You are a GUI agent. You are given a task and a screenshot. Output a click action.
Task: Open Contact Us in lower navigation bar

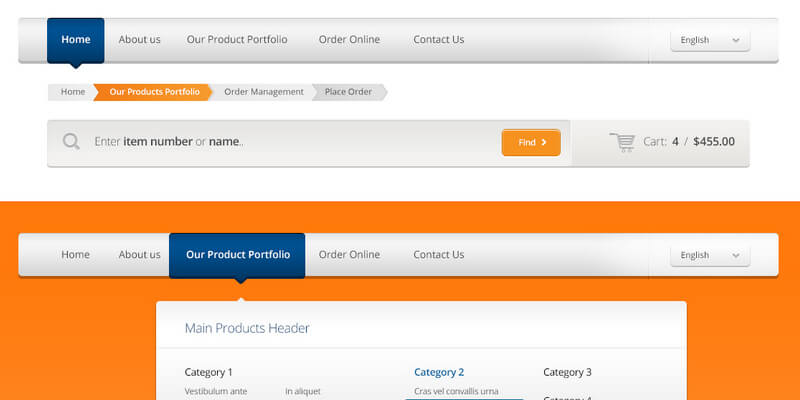click(x=438, y=255)
